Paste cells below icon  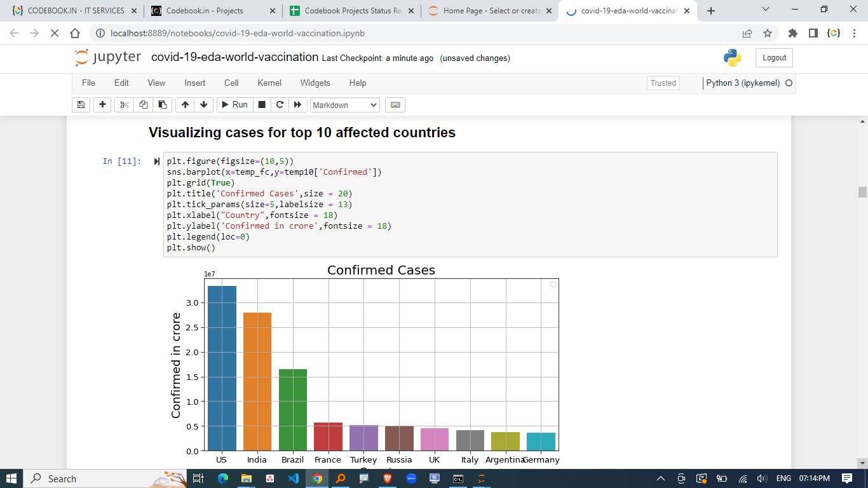click(163, 105)
